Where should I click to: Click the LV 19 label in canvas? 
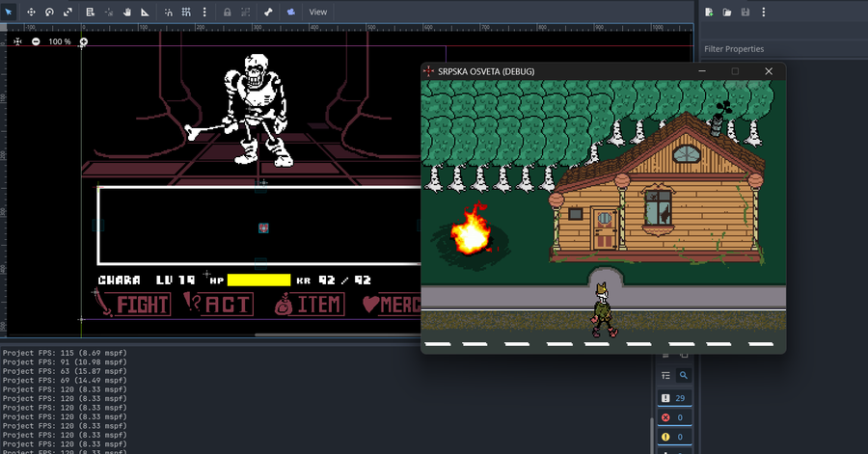pos(176,280)
